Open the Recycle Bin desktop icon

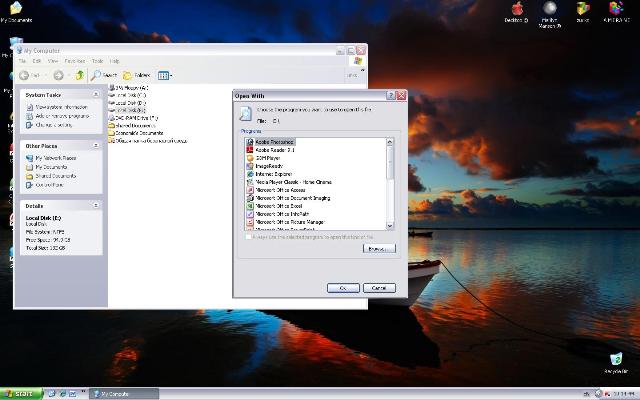point(617,359)
